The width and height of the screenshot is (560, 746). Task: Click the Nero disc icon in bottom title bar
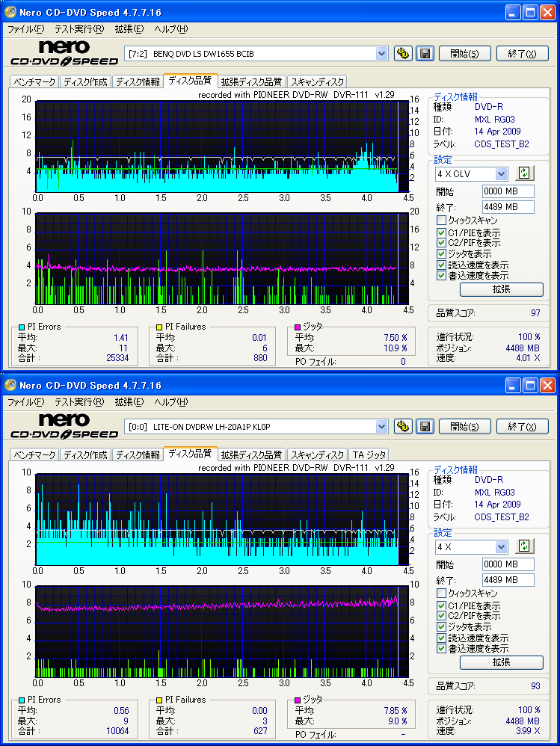tap(10, 385)
